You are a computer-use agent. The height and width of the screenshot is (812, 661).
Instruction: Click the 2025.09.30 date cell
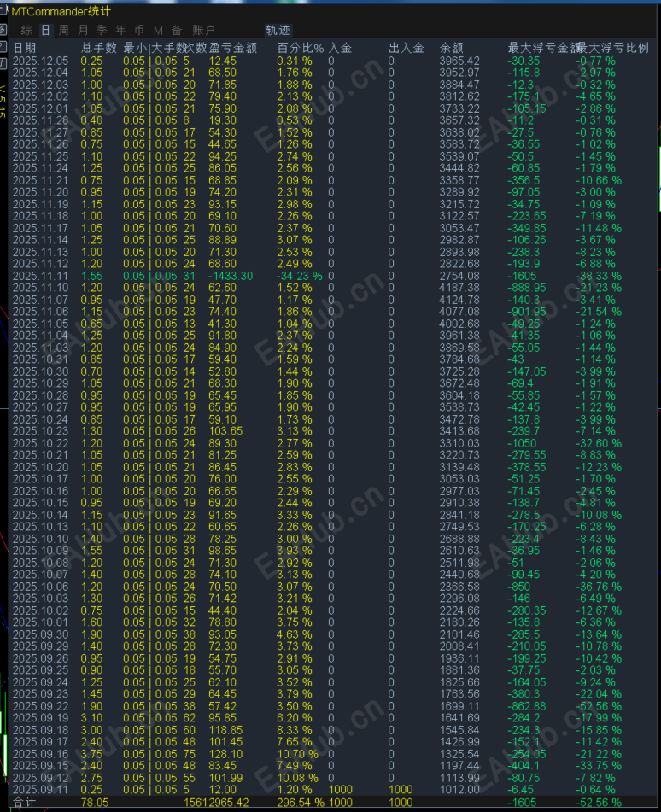(40, 634)
